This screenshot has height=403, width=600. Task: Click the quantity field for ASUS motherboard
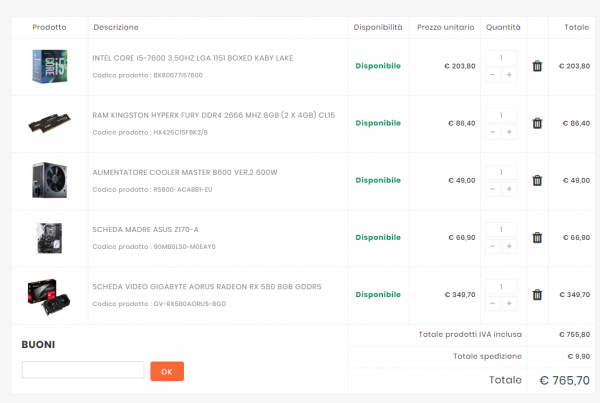click(x=500, y=229)
